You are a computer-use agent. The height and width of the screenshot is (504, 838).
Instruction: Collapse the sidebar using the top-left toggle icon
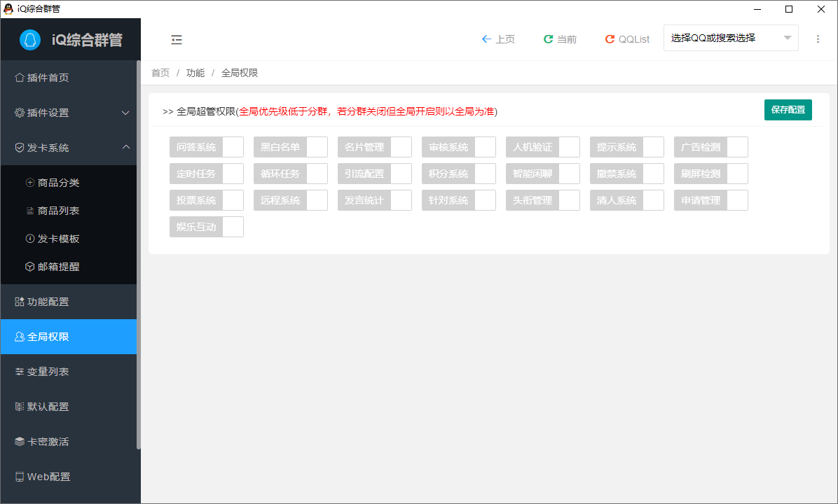(x=176, y=39)
